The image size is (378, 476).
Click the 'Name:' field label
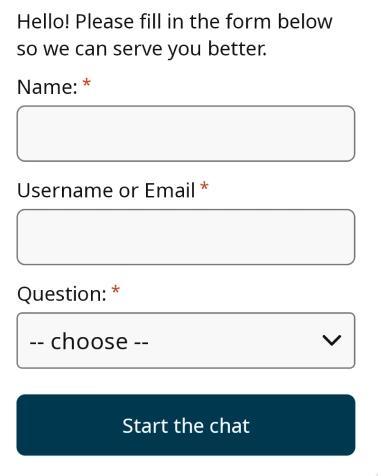(47, 87)
